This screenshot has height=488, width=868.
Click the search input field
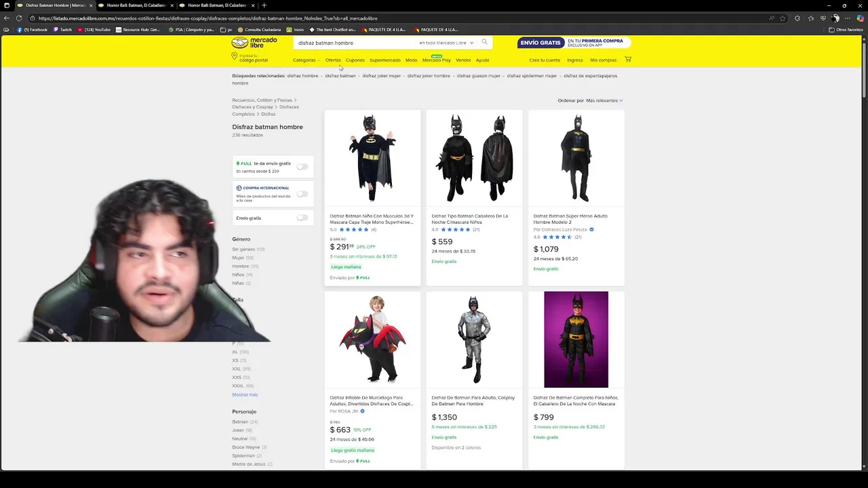tap(355, 43)
